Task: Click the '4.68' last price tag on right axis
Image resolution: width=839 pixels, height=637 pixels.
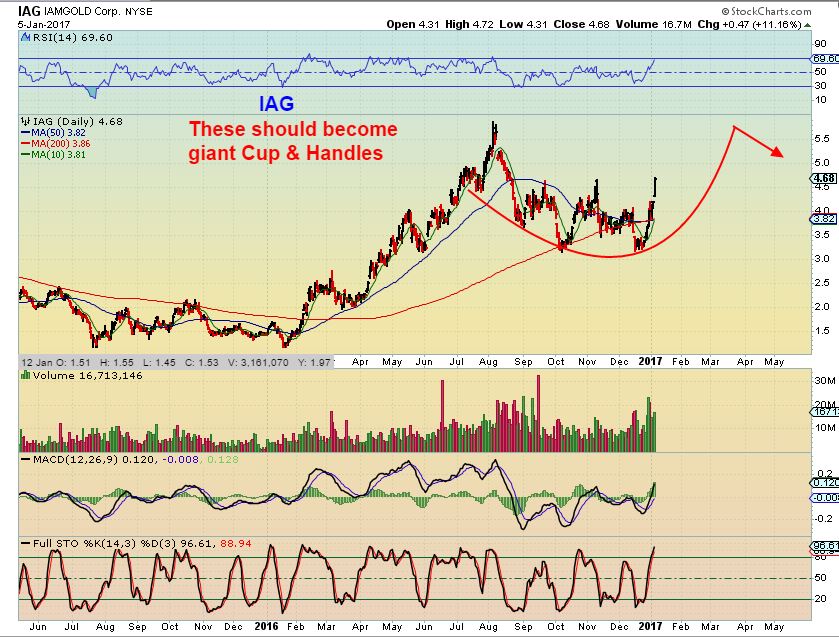Action: (824, 178)
